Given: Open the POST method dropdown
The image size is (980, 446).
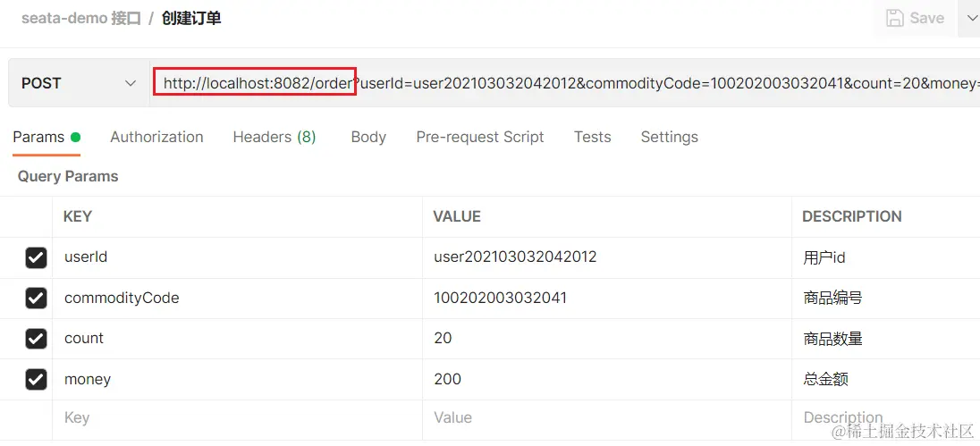Looking at the screenshot, I should click(79, 83).
